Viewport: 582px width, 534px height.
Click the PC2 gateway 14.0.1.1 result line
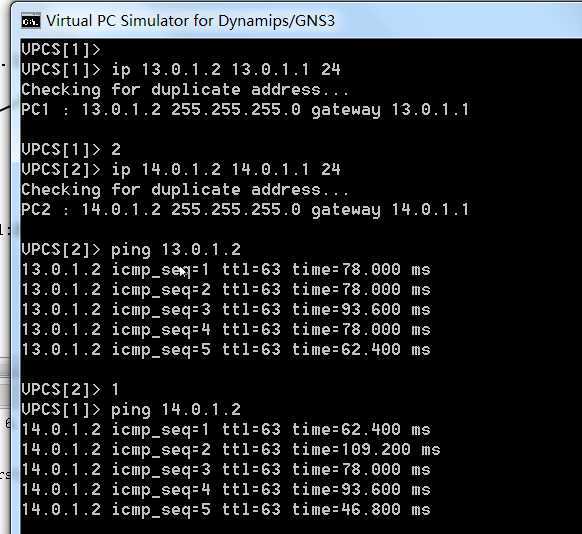click(x=245, y=210)
